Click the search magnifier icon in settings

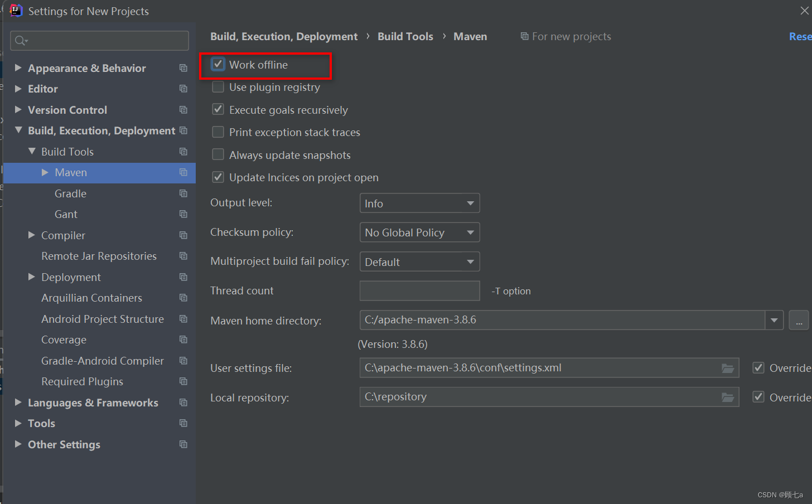click(21, 41)
